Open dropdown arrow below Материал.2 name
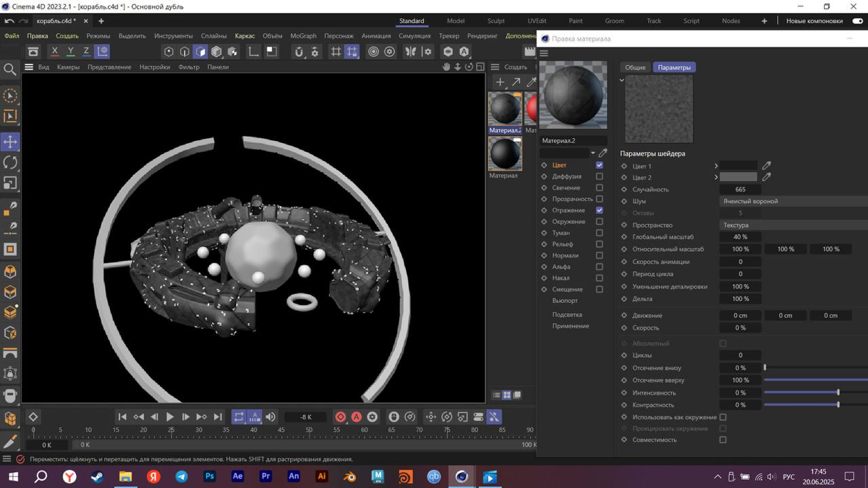The width and height of the screenshot is (868, 488). [593, 153]
